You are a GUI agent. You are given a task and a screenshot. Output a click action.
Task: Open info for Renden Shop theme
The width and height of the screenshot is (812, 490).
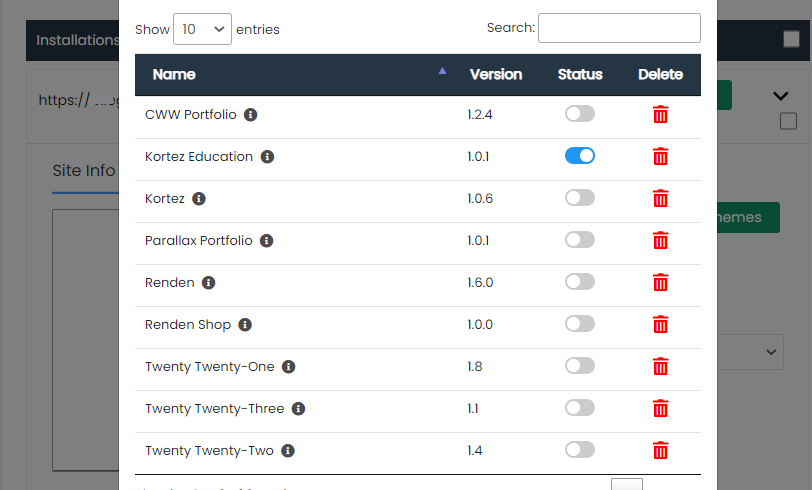pyautogui.click(x=245, y=324)
